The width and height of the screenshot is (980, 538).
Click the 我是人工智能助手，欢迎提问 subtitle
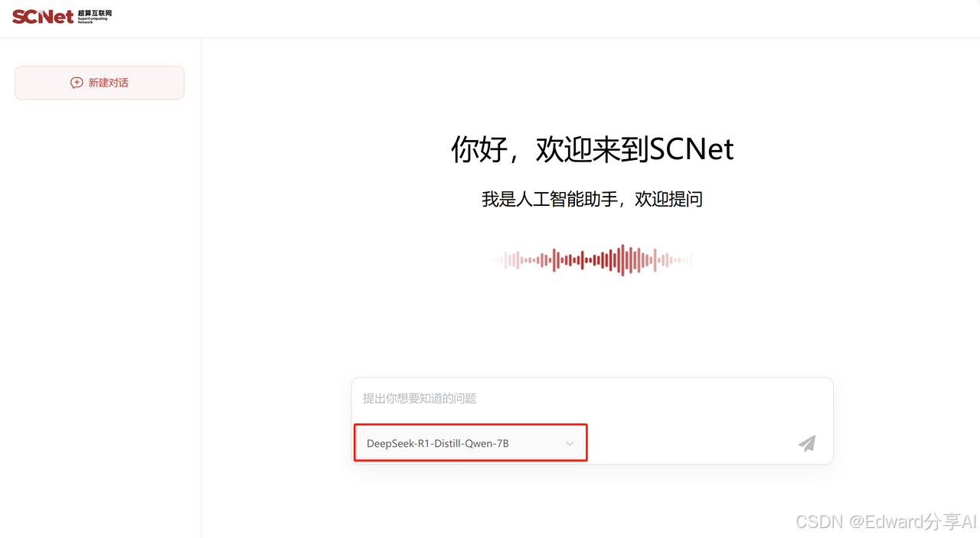click(x=593, y=200)
